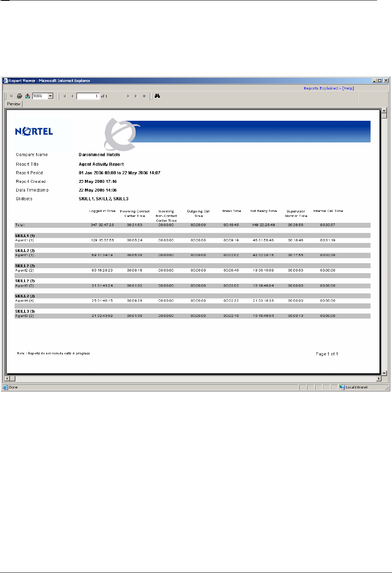The height and width of the screenshot is (573, 392).
Task: Click the 'Report Created' label
Action: coord(31,182)
